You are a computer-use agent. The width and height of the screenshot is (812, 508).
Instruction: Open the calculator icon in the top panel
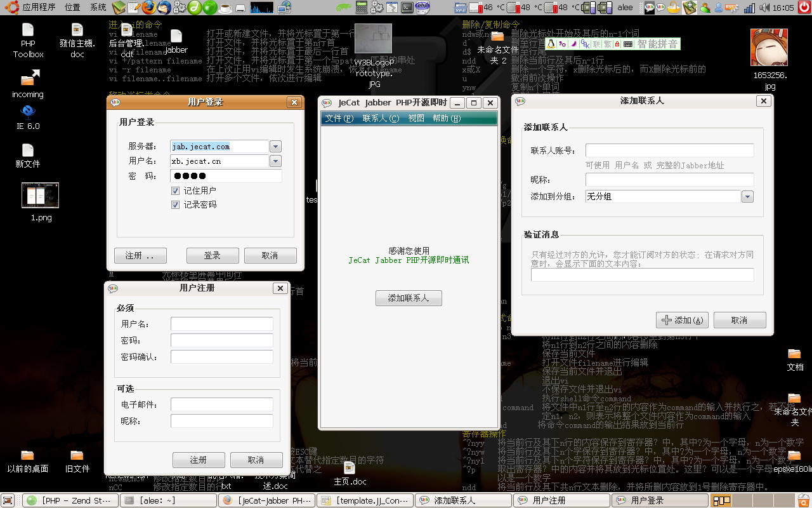point(361,8)
